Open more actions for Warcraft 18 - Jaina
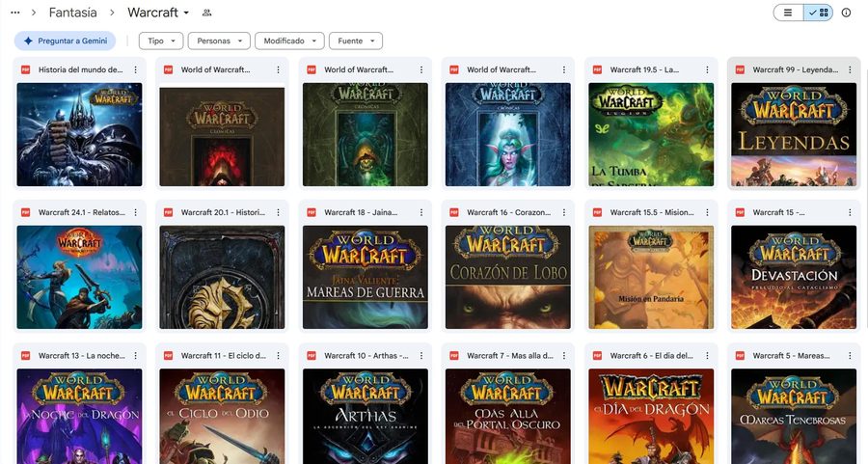Viewport: 868px width, 464px height. (421, 212)
